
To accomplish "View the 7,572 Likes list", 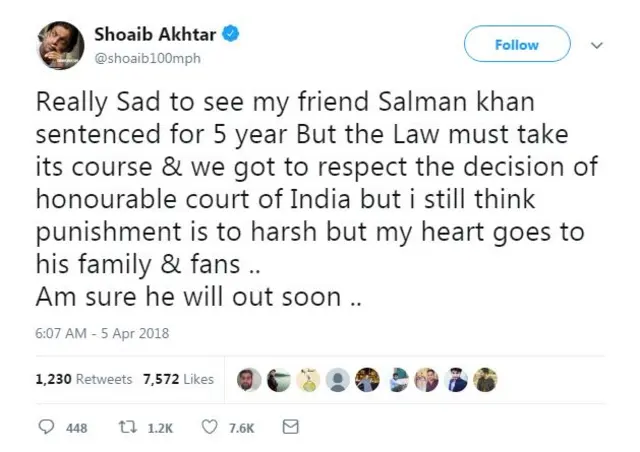I will point(179,380).
